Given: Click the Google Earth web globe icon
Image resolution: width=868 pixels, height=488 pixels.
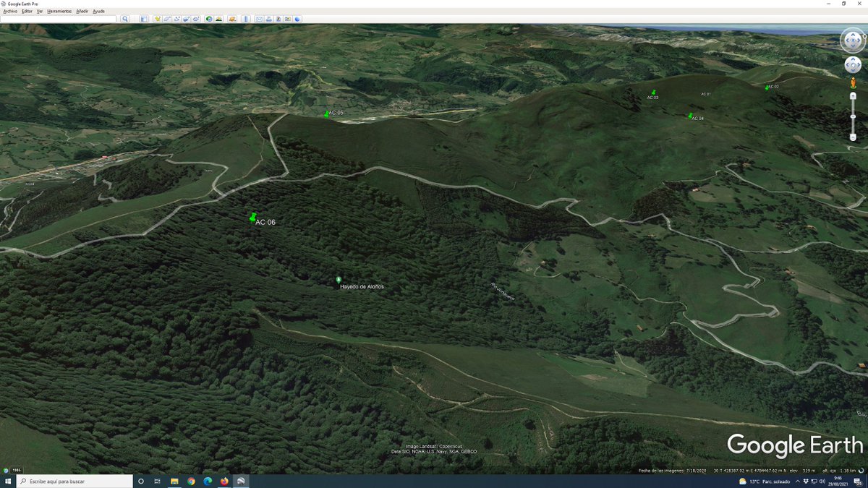Looking at the screenshot, I should pos(297,19).
